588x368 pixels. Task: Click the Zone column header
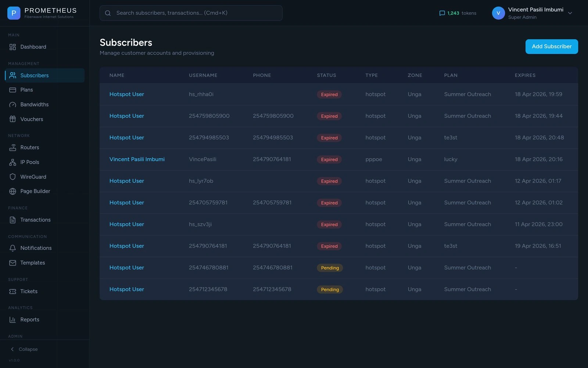(x=415, y=75)
